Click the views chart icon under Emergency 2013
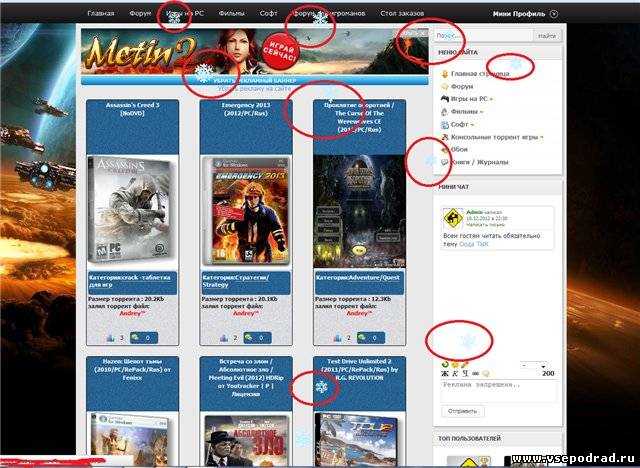Screen dimensions: 640x468 point(224,338)
